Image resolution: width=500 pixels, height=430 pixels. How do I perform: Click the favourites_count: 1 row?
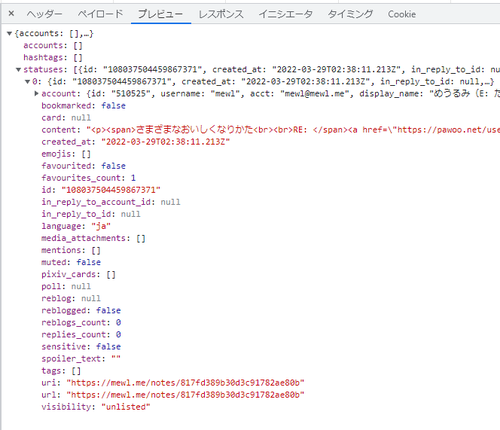[x=88, y=178]
